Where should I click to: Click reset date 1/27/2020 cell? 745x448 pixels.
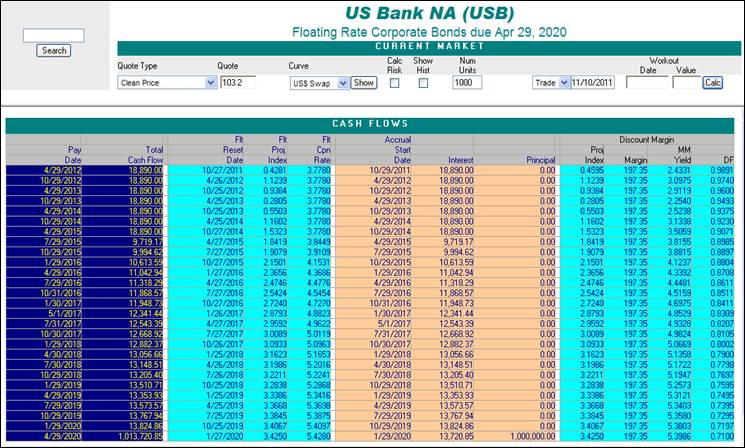coord(206,436)
